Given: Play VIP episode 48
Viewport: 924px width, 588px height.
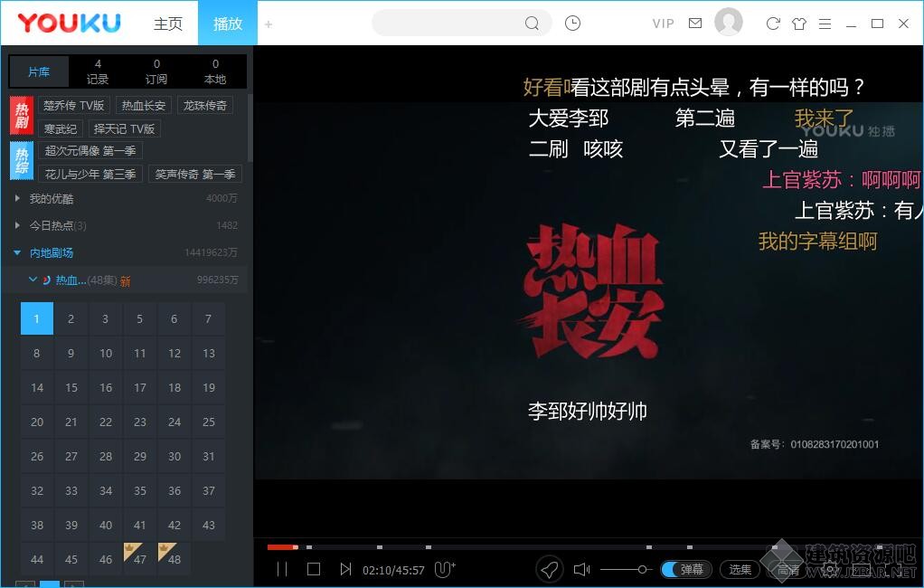Looking at the screenshot, I should (x=174, y=559).
